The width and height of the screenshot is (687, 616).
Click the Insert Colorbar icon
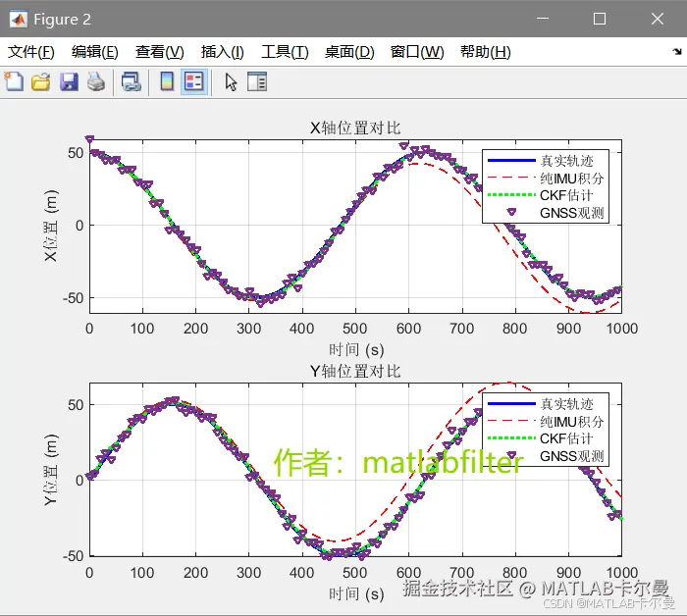167,81
